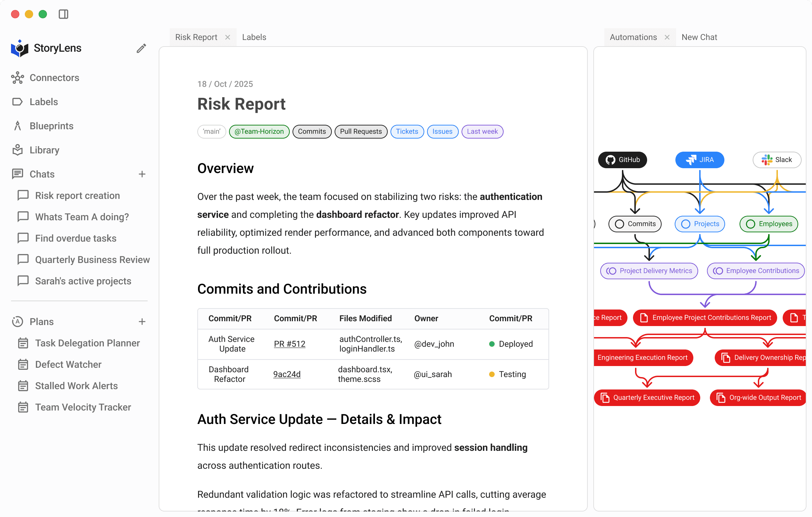Add a new chat with plus icon
Screen dimensions: 812x517
[142, 174]
